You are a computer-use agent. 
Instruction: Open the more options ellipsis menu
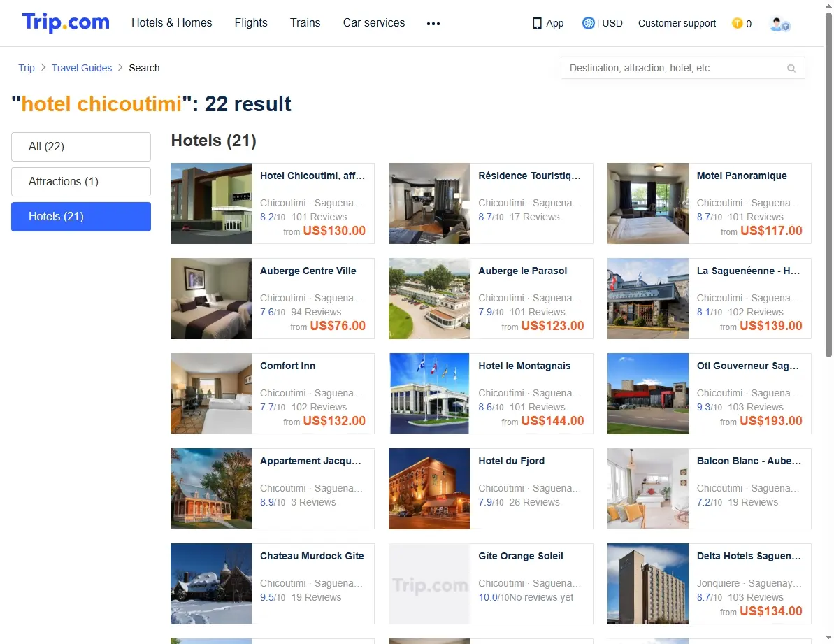[433, 23]
